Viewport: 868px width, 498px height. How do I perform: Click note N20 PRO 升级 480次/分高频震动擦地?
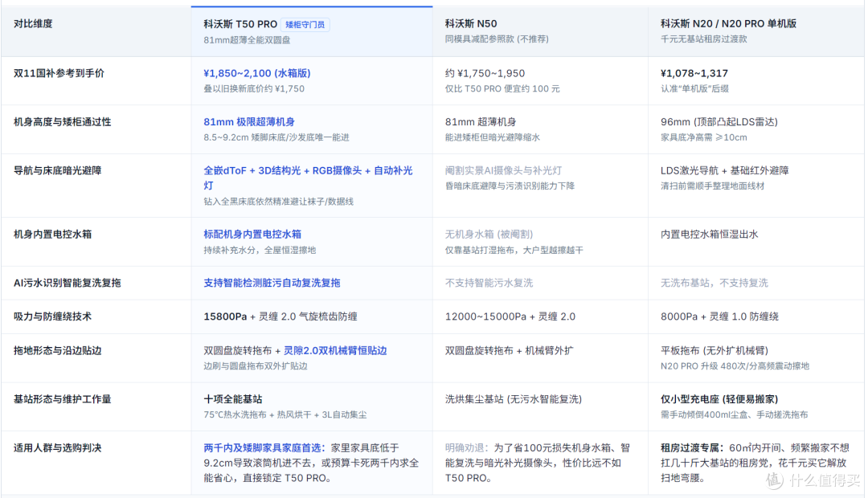click(x=735, y=365)
